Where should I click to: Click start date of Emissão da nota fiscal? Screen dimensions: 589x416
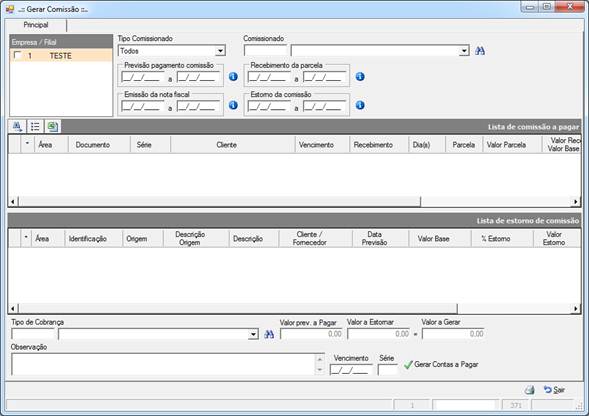(143, 106)
